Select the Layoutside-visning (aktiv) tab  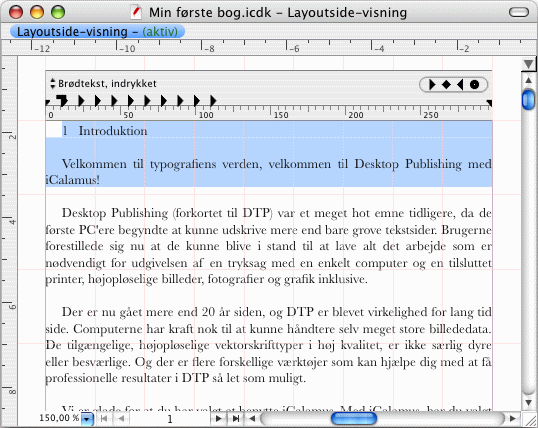pos(97,32)
